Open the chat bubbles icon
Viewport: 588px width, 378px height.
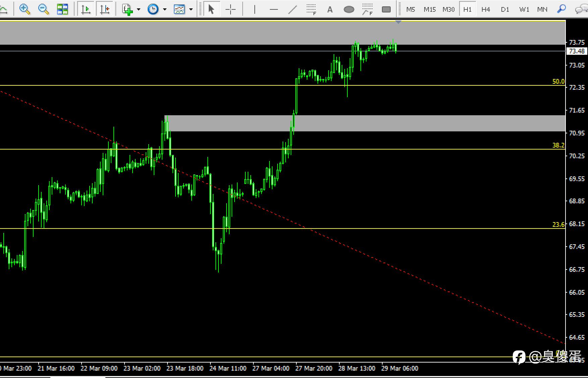click(x=581, y=9)
